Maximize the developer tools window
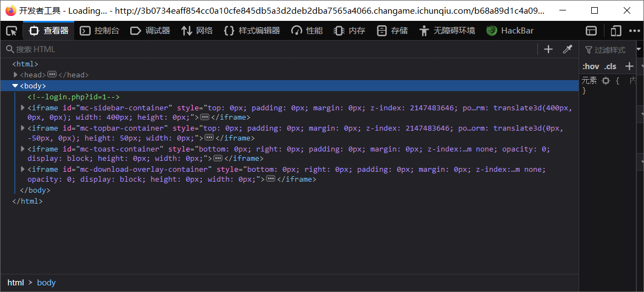 point(595,10)
